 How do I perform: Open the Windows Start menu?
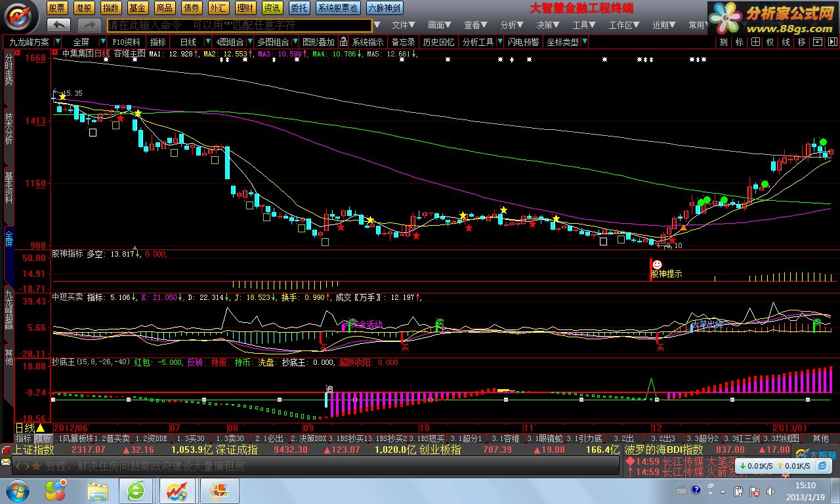coord(16,491)
